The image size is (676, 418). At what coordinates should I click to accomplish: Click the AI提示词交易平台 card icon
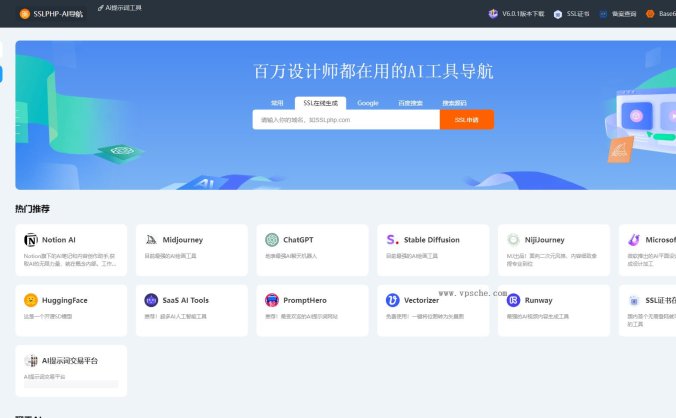coord(31,360)
